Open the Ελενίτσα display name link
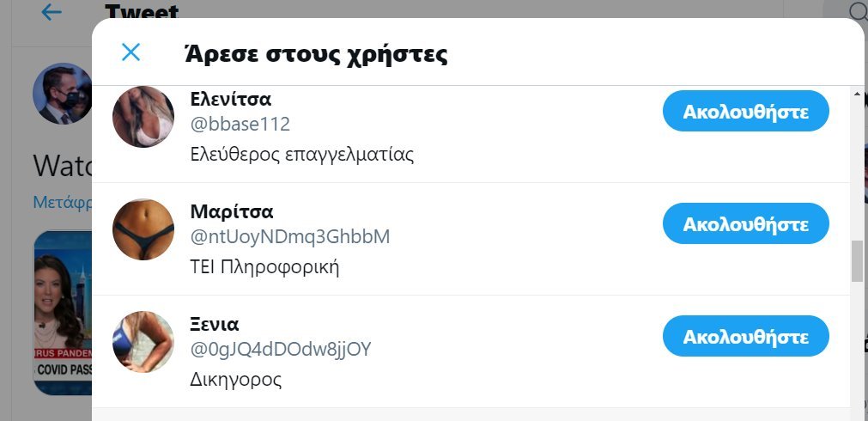The width and height of the screenshot is (868, 421). point(230,99)
